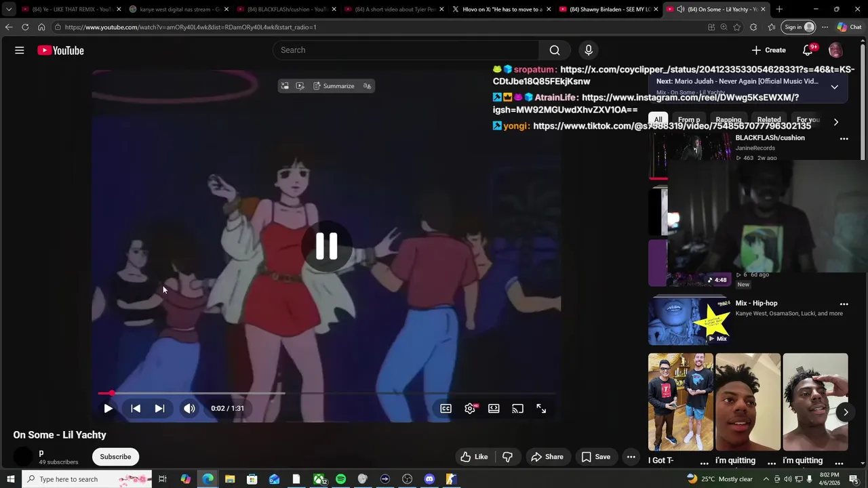Screen dimensions: 868x488
Task: Click the Sign in browser profile button
Action: [798, 27]
